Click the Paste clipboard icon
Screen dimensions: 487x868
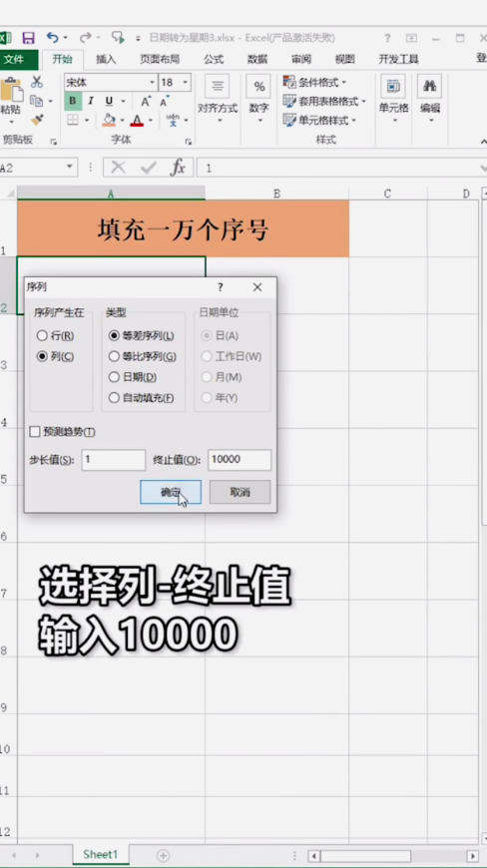pos(10,90)
